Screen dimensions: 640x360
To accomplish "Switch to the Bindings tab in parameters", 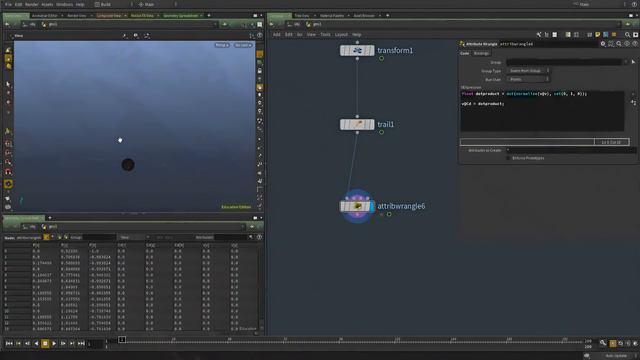I will [481, 53].
